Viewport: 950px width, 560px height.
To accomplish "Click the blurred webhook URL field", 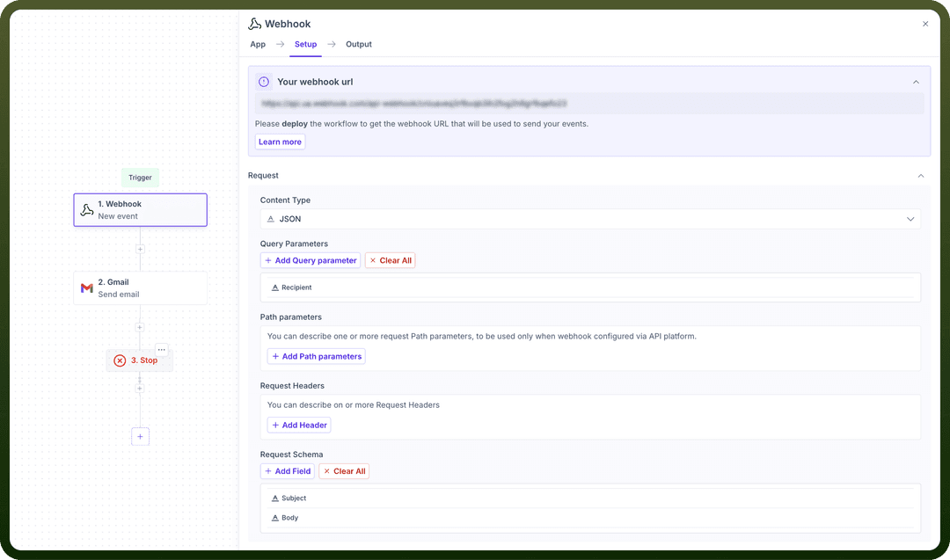I will tap(588, 104).
